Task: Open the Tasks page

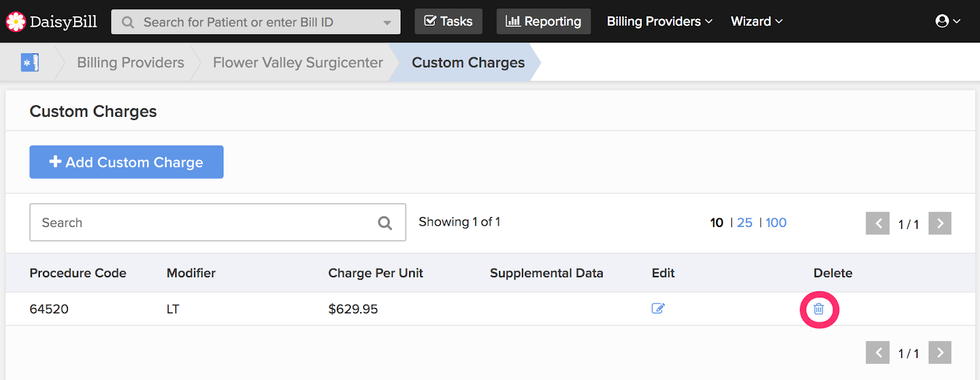Action: 448,21
